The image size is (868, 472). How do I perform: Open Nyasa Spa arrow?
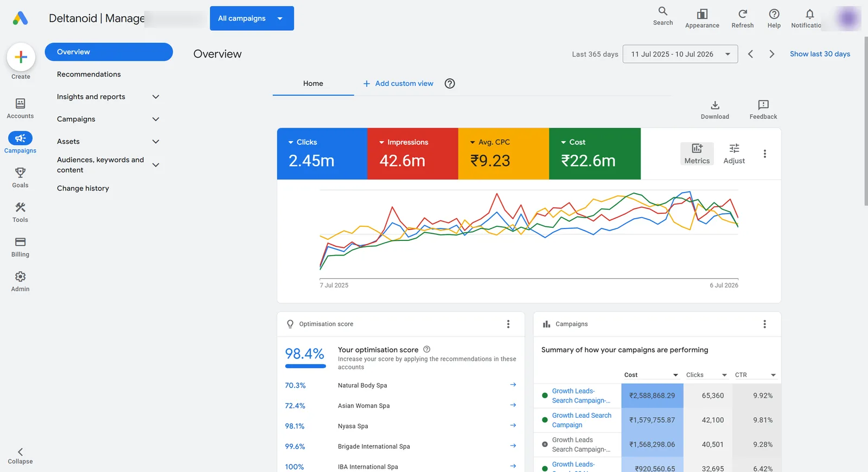[513, 425]
